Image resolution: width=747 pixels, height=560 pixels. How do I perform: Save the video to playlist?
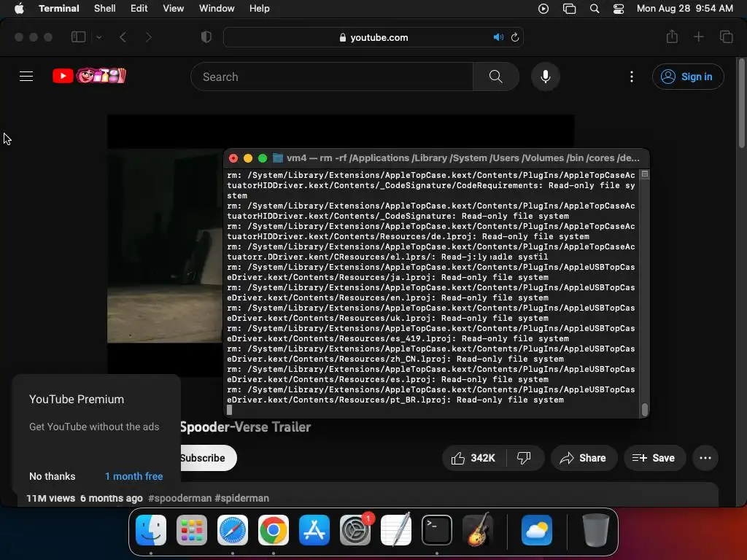click(x=654, y=458)
